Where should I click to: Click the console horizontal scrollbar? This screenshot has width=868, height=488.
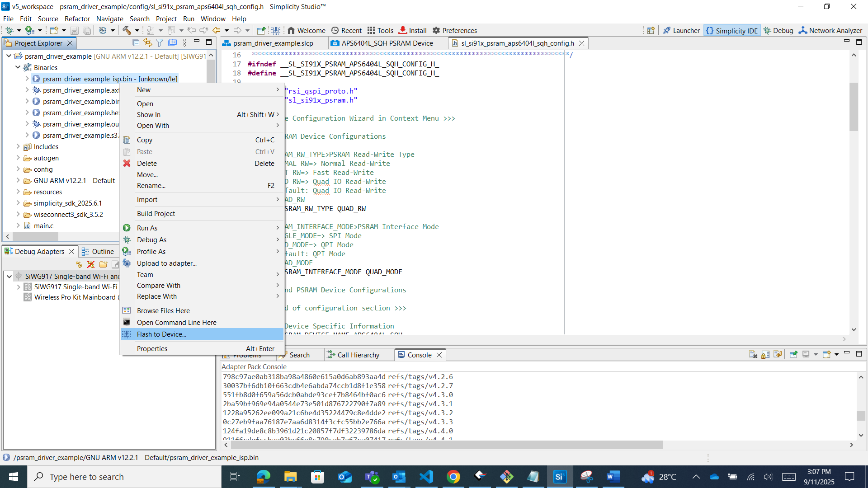(x=447, y=445)
